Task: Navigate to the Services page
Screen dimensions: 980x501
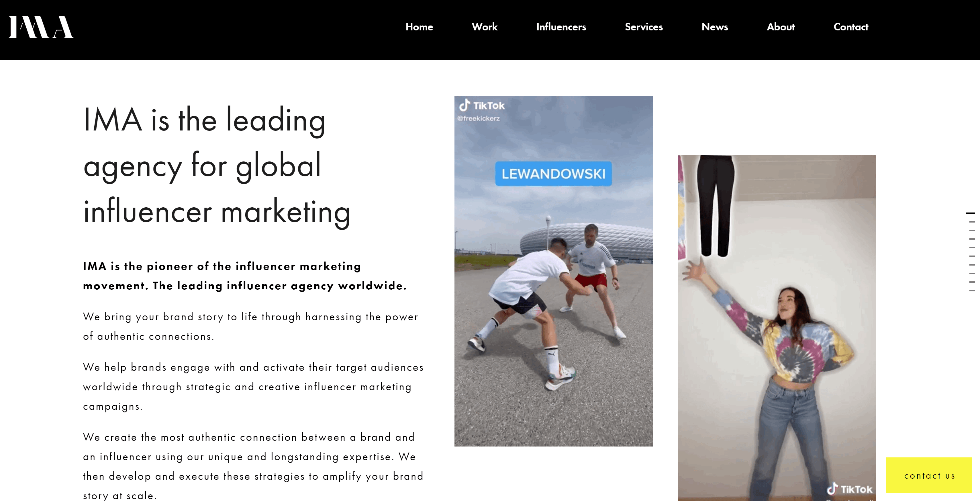Action: pyautogui.click(x=644, y=27)
